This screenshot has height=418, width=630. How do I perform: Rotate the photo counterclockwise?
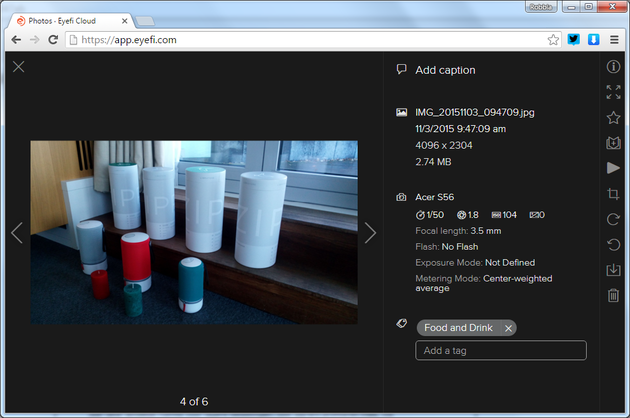pyautogui.click(x=613, y=244)
